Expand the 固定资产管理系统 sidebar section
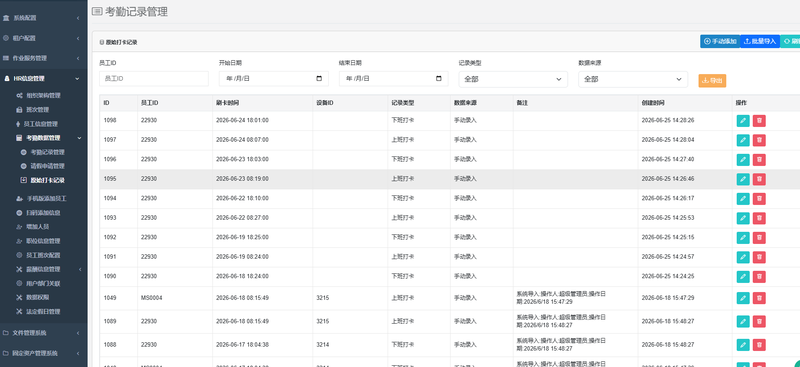Viewport: 800px width, 367px height. pyautogui.click(x=42, y=353)
